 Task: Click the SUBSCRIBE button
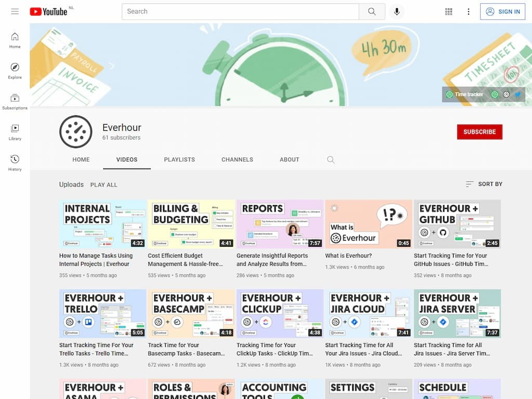pos(479,132)
